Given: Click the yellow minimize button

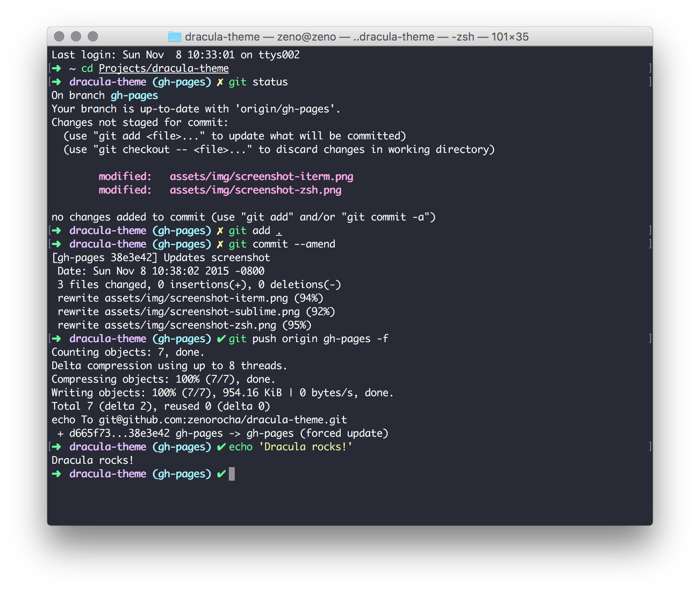Looking at the screenshot, I should coord(76,36).
